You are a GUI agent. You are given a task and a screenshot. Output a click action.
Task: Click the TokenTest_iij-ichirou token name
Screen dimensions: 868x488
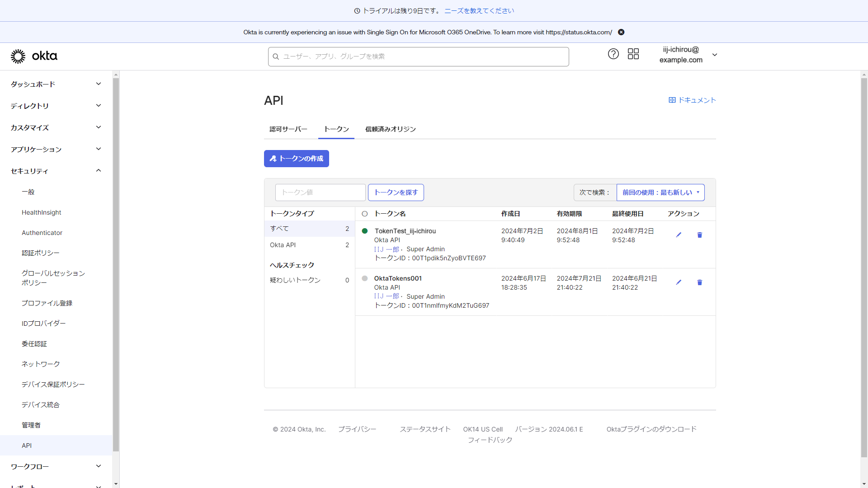click(405, 231)
